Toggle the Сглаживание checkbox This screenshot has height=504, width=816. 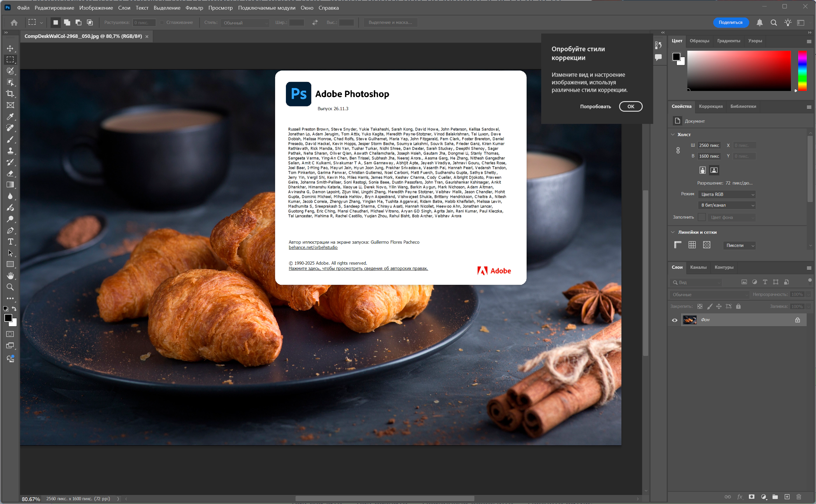point(162,23)
